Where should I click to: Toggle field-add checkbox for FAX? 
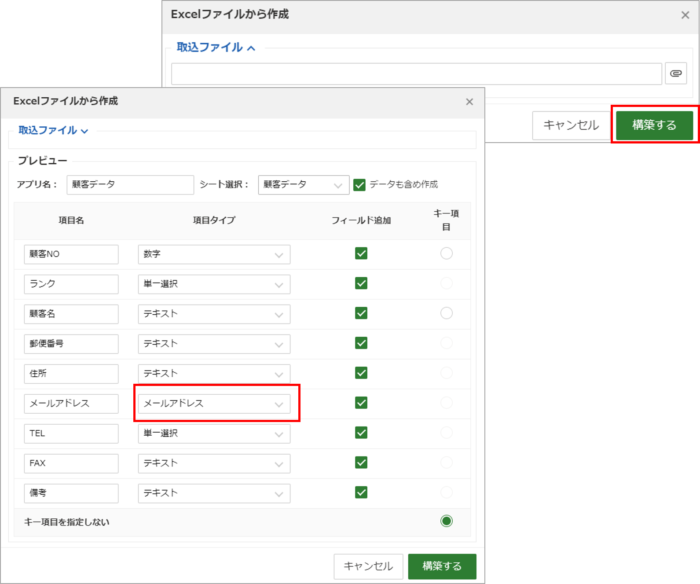[361, 463]
